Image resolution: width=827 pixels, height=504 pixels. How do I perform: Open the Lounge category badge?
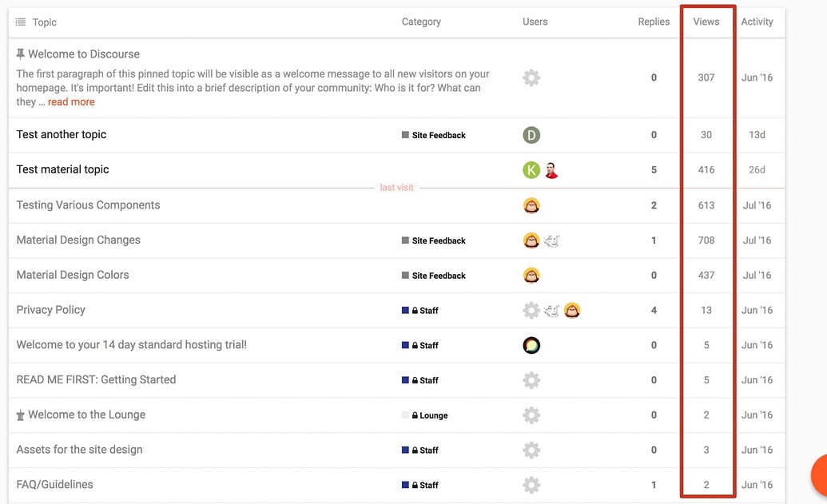click(432, 415)
